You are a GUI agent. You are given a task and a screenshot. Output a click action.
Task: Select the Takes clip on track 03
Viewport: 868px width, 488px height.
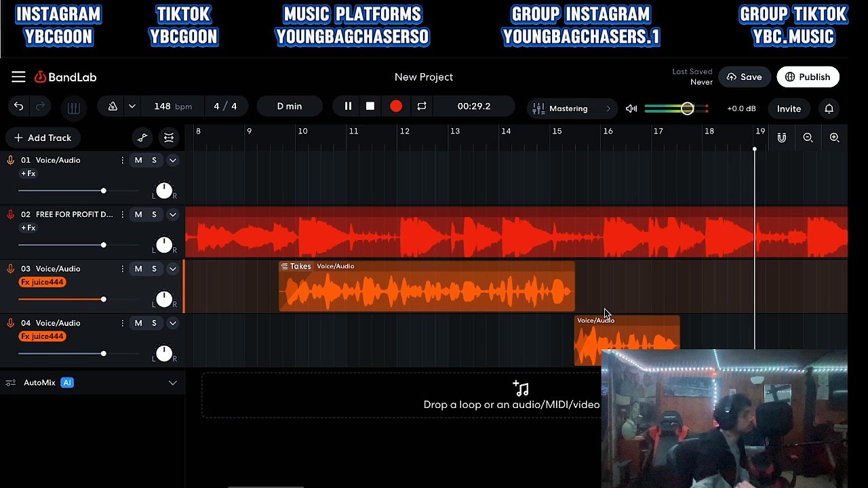[x=427, y=287]
